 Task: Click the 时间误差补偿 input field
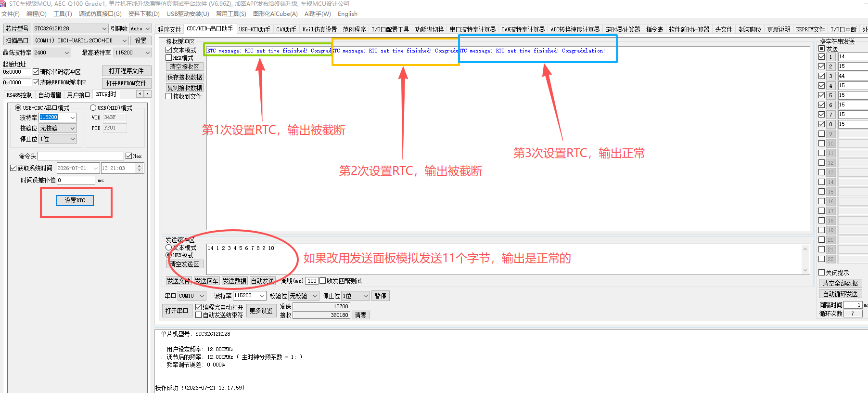[x=76, y=180]
